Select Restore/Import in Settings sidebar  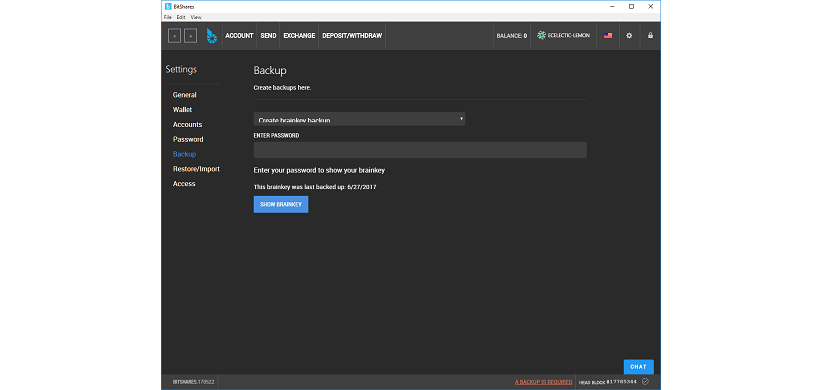point(196,169)
